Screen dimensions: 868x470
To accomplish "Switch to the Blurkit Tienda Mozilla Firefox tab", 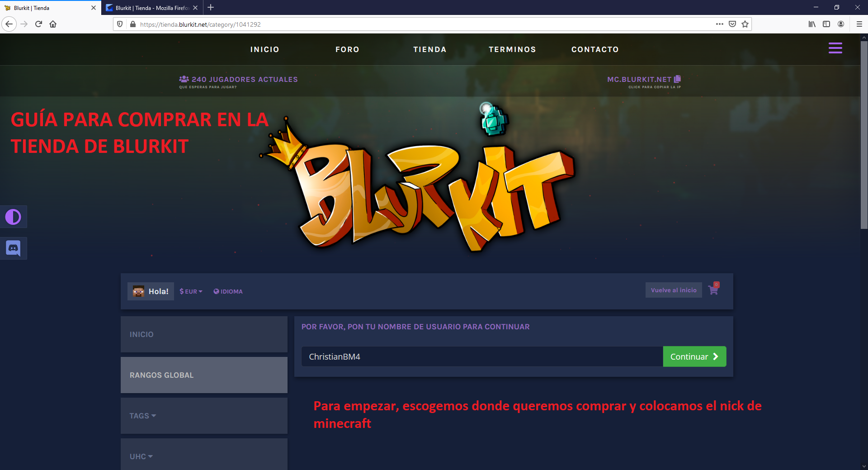I will 152,8.
